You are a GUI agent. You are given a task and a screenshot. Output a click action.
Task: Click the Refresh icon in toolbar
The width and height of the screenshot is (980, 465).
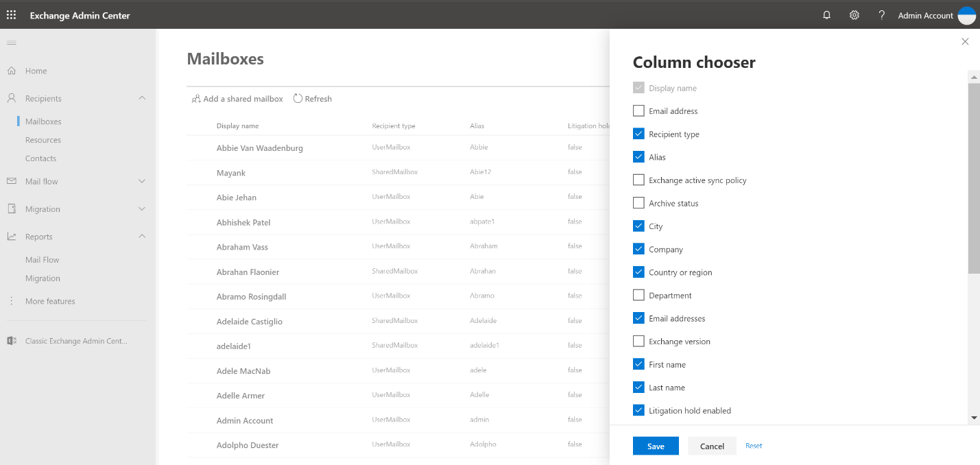[x=298, y=99]
